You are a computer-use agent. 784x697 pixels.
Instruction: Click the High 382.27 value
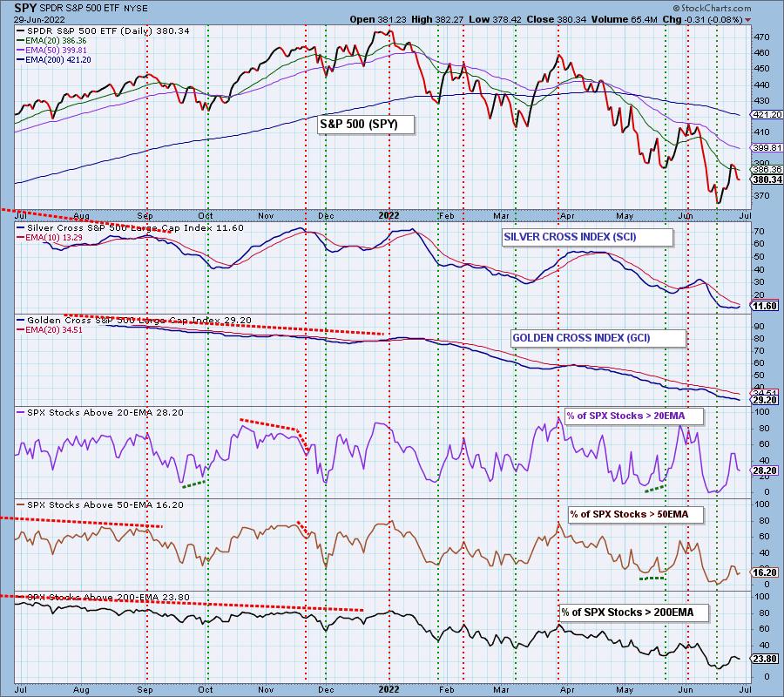pos(437,19)
